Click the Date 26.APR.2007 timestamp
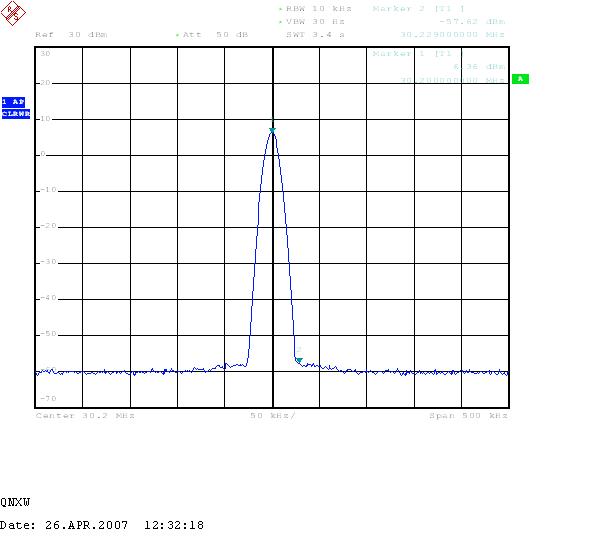The height and width of the screenshot is (546, 605). pos(102,525)
